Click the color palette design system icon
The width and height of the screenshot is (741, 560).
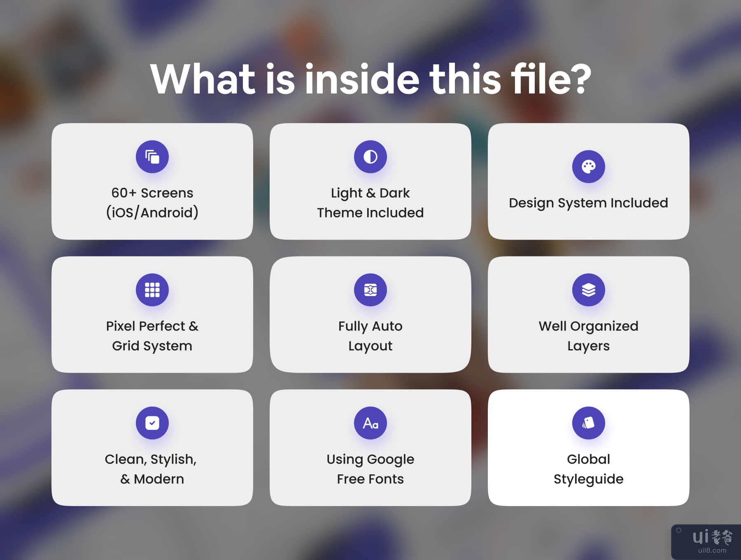click(x=588, y=167)
